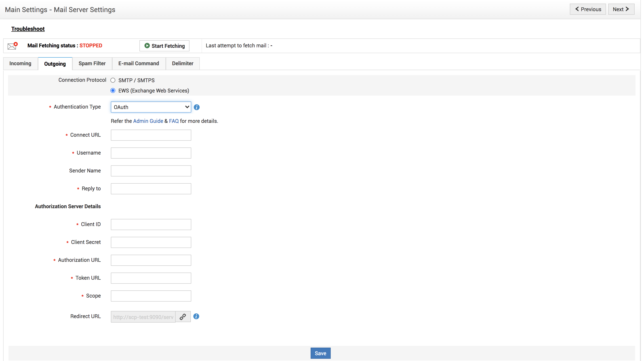
Task: Select the EWS Exchange Web Services radio
Action: click(x=113, y=90)
